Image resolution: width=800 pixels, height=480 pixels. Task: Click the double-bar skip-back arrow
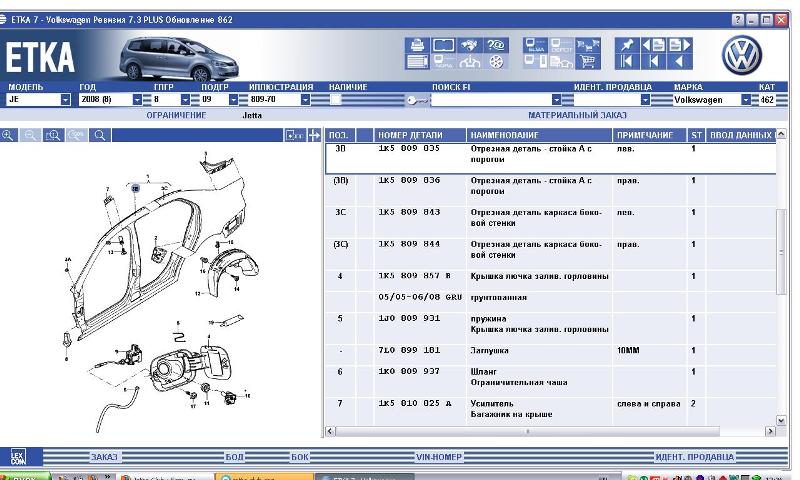[627, 62]
